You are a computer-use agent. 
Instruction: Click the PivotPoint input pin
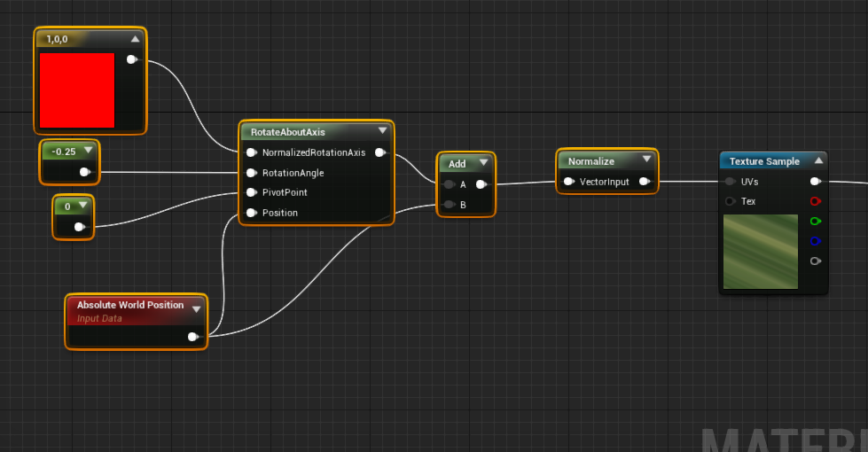pos(251,192)
